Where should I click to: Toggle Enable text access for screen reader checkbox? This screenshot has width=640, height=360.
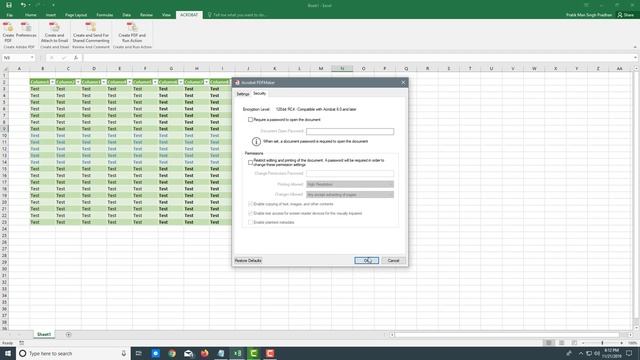[x=250, y=213]
